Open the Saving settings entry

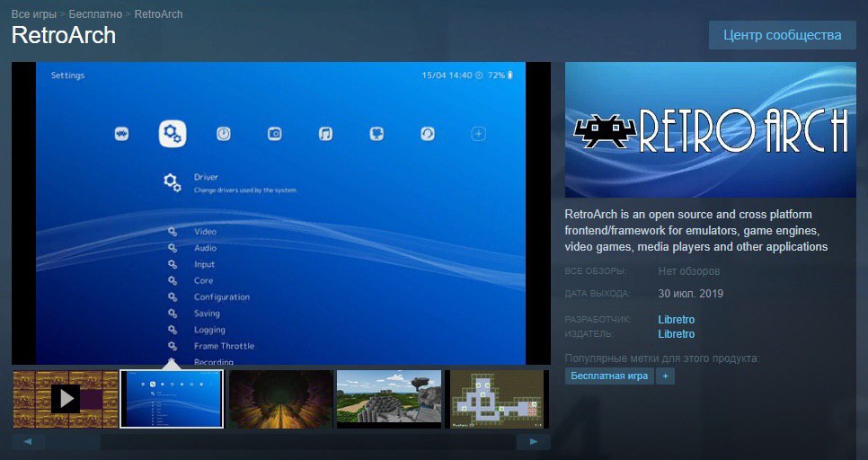point(207,314)
